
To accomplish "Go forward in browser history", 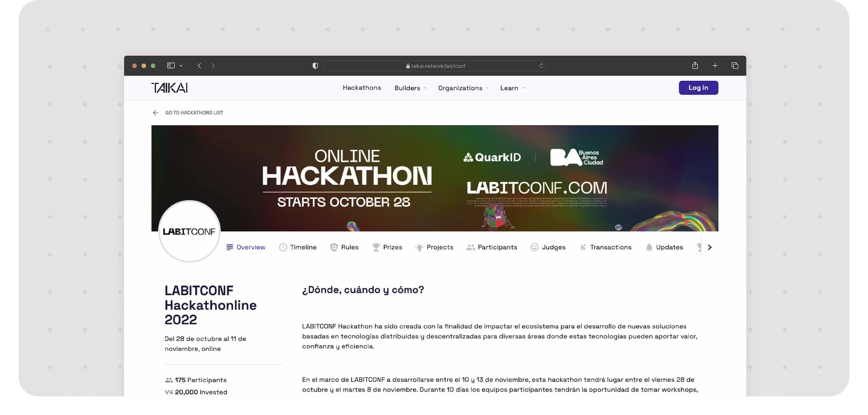I will (x=213, y=66).
